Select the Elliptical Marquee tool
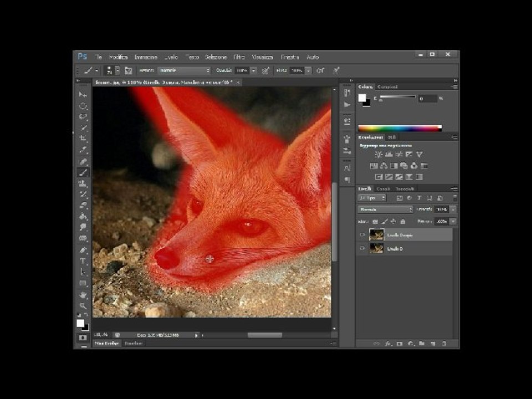This screenshot has height=399, width=532. 83,106
